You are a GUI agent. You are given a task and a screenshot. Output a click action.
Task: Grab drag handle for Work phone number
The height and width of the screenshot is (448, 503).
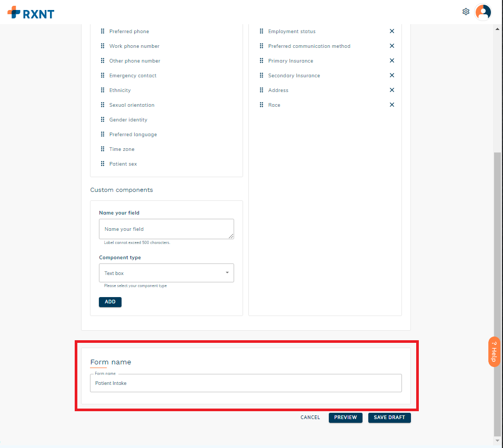point(103,46)
